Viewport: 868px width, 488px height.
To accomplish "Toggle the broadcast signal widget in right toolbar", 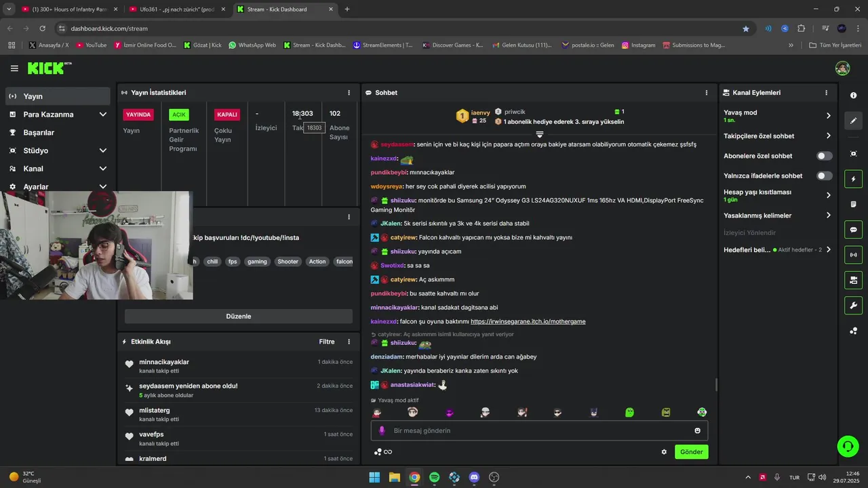I will [x=853, y=255].
